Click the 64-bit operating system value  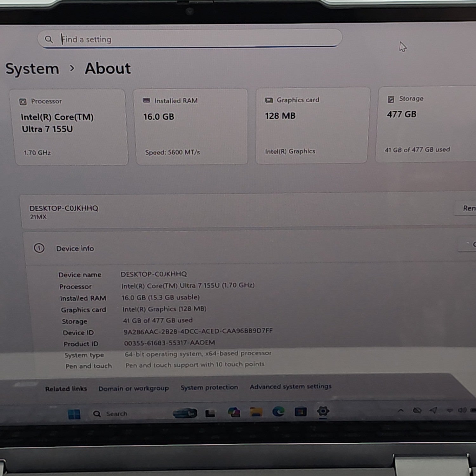coord(198,353)
